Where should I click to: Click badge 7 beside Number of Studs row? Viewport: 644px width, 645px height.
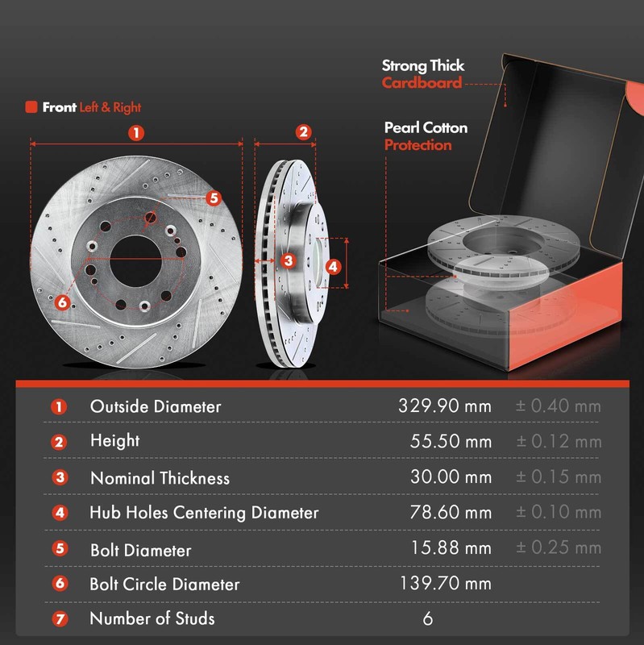coord(60,619)
